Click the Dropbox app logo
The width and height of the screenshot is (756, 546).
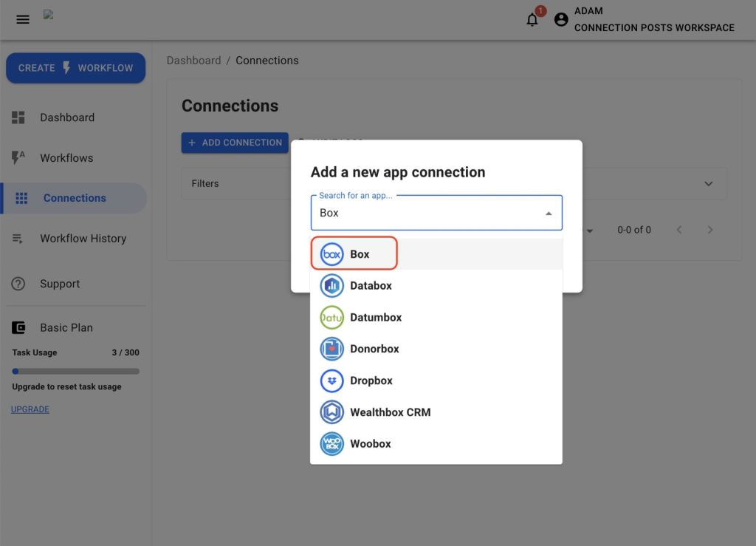point(331,381)
